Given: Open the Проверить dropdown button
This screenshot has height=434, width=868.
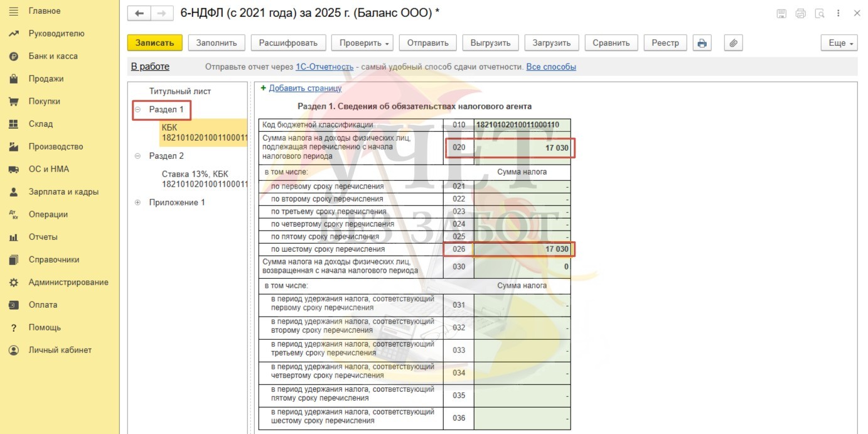Looking at the screenshot, I should 365,43.
